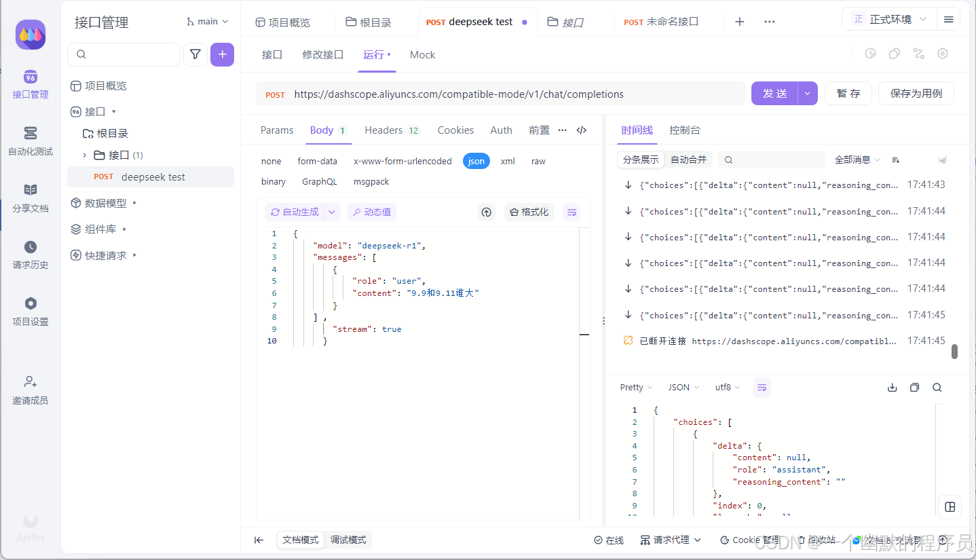
Task: Copy the response with copy icon
Action: [915, 388]
